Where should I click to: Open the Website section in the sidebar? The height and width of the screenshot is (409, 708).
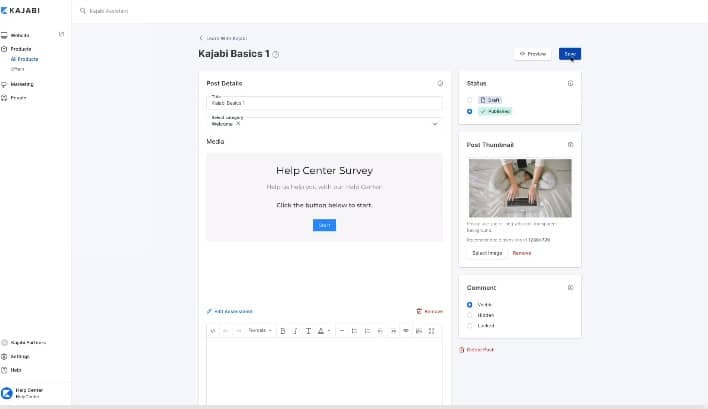pos(20,35)
